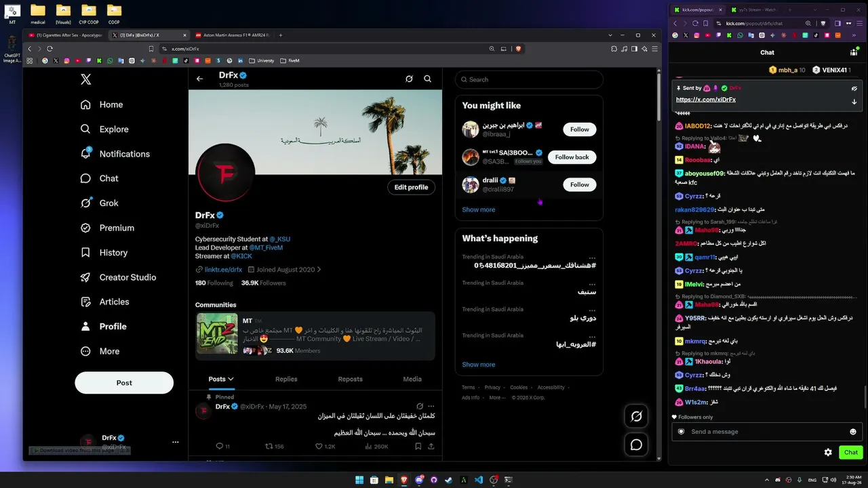The image size is (868, 488).
Task: Click Show more under You might like
Action: pos(479,210)
